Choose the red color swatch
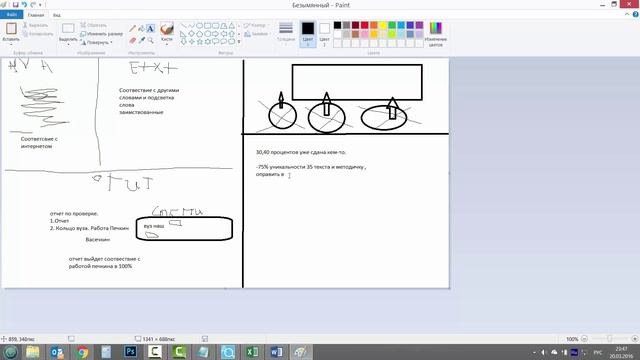The image size is (640, 360). [x=364, y=25]
